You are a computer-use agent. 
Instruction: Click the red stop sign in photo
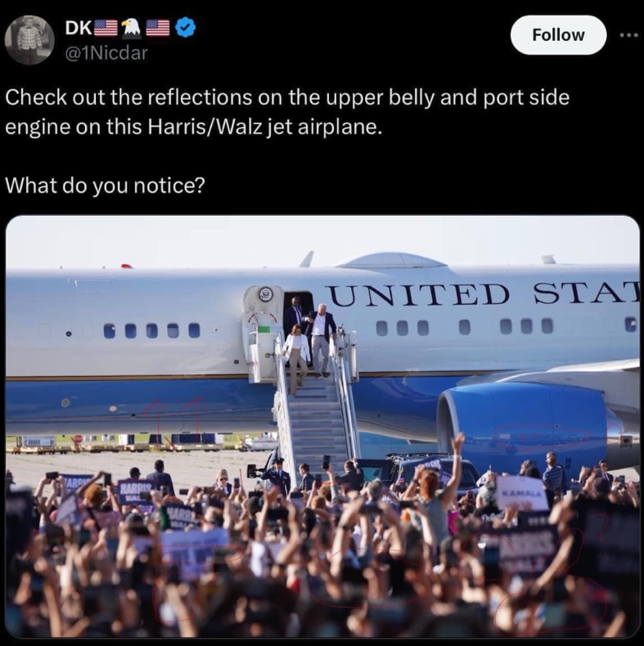pyautogui.click(x=77, y=439)
